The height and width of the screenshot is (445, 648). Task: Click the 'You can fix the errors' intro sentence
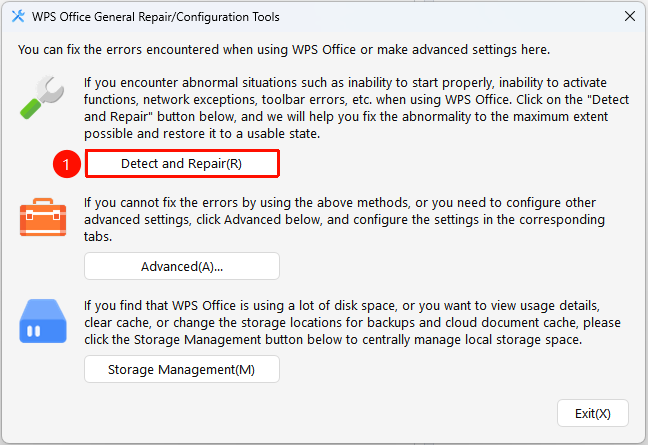pos(284,50)
